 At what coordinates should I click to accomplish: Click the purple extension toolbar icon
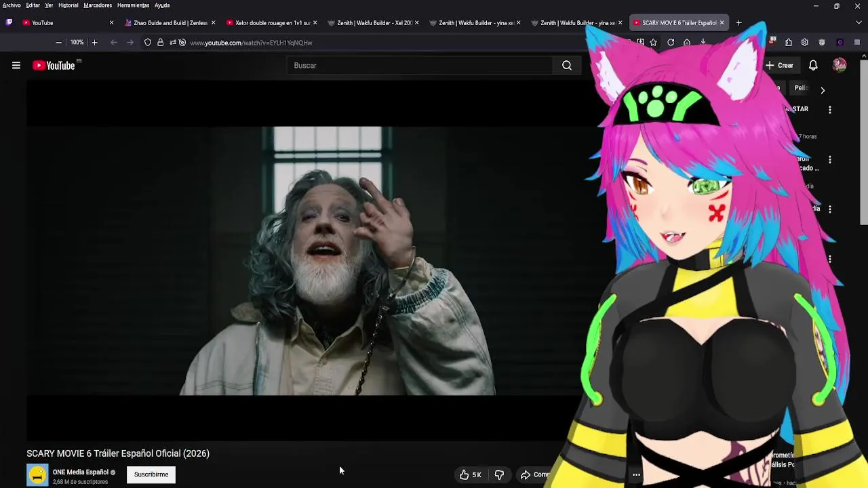[840, 43]
